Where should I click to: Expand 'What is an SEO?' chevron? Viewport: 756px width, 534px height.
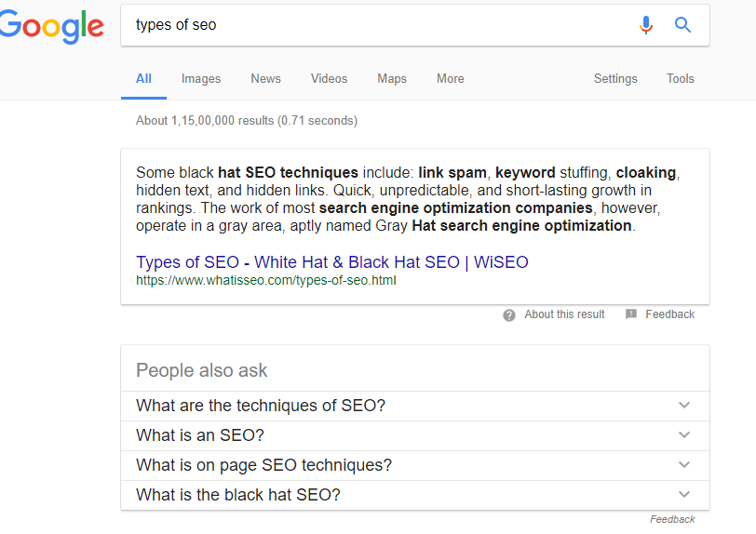[684, 435]
